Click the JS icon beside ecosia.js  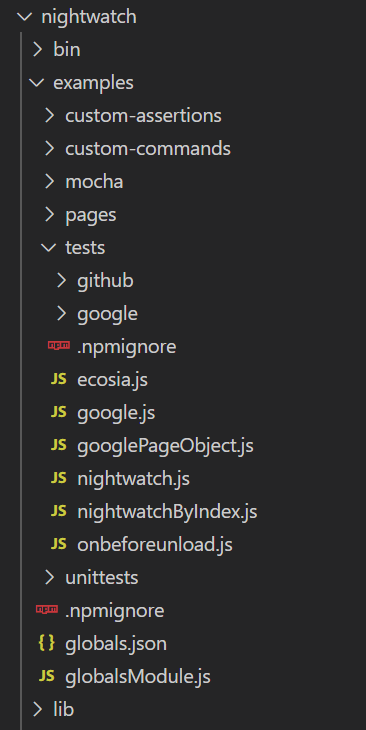pos(59,379)
